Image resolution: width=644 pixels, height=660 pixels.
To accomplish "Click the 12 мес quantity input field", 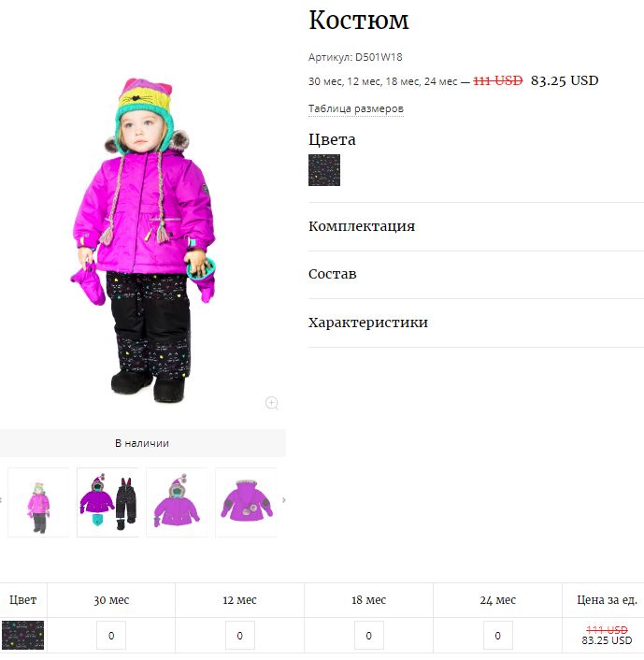I will coord(240,635).
